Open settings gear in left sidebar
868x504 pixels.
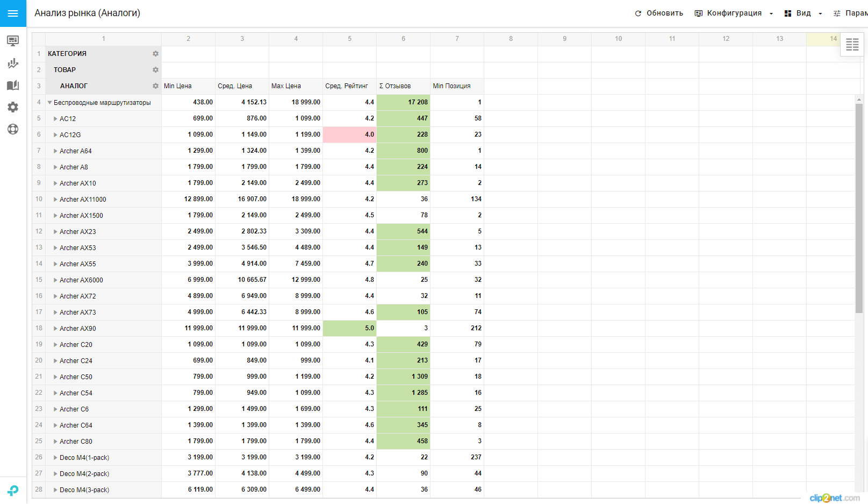(x=13, y=107)
